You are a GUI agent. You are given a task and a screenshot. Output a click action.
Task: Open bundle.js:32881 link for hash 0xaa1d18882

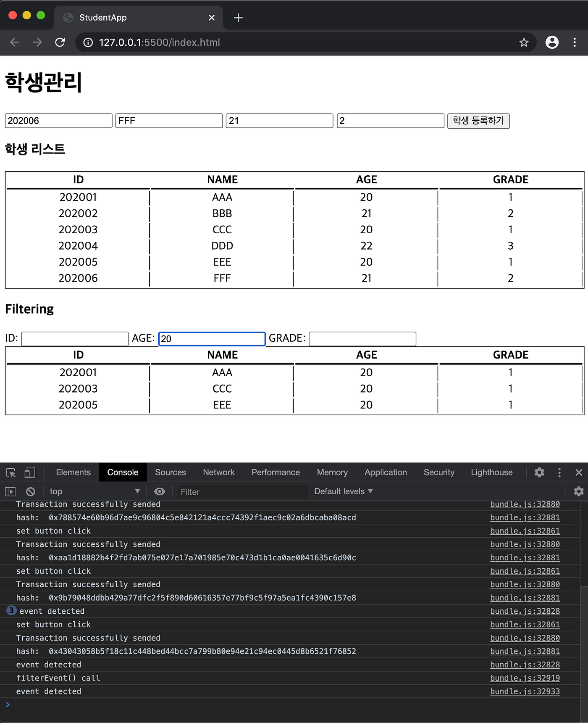pos(525,558)
